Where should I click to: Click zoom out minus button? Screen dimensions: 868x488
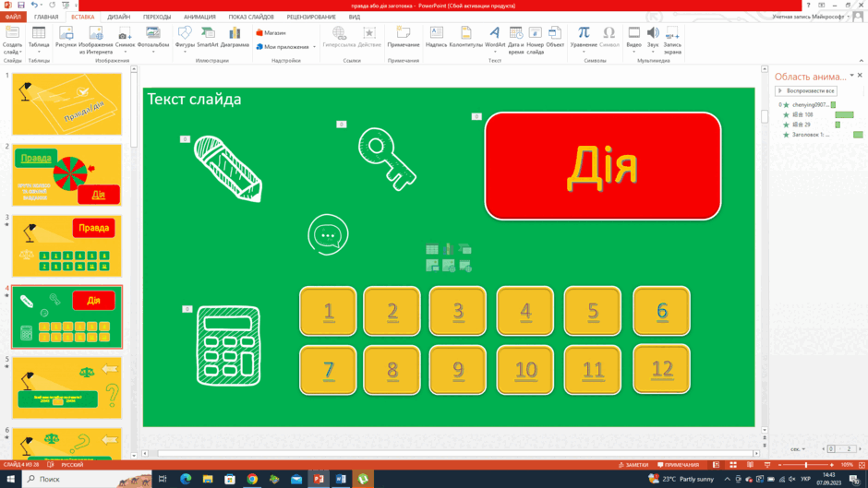[x=780, y=465]
